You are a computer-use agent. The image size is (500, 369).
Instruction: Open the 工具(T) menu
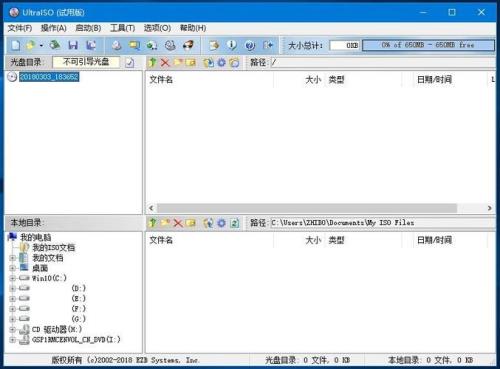click(x=122, y=28)
